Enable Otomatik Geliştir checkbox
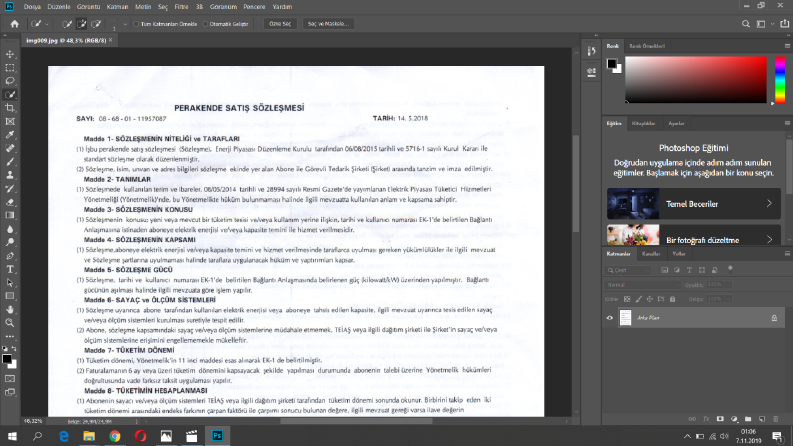This screenshot has height=446, width=793. pyautogui.click(x=205, y=24)
